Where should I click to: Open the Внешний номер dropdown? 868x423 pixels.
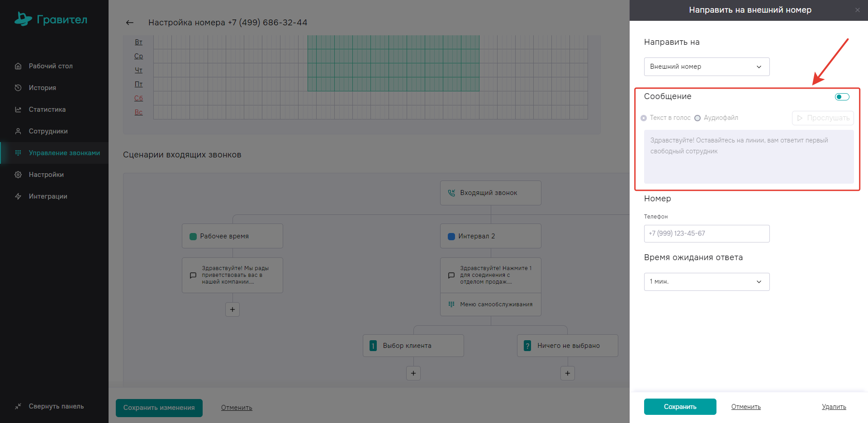pyautogui.click(x=707, y=67)
